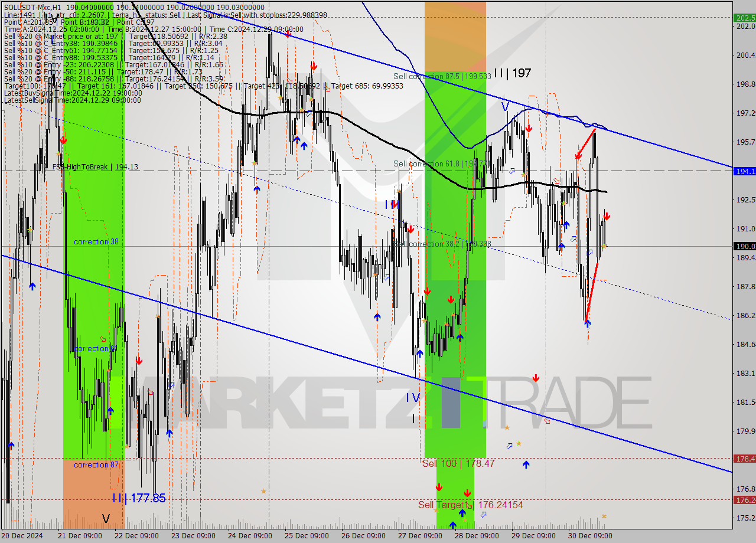Click the '20 Dec 2024' date label
This screenshot has width=756, height=543.
(x=22, y=536)
